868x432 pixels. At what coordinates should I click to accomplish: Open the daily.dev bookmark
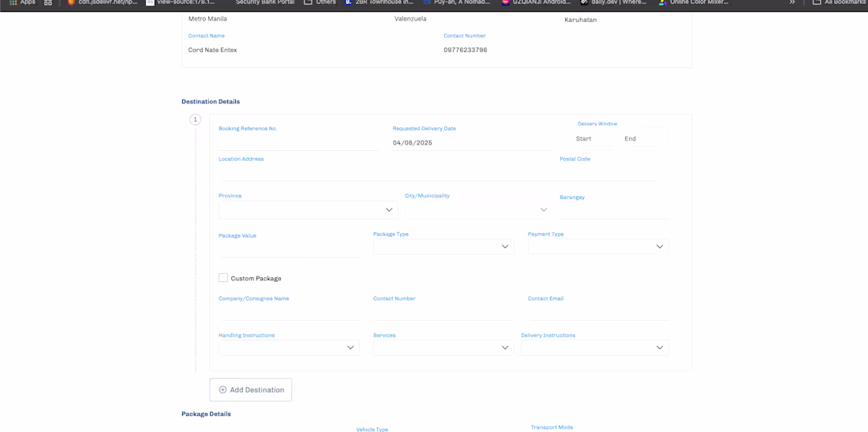(x=613, y=2)
